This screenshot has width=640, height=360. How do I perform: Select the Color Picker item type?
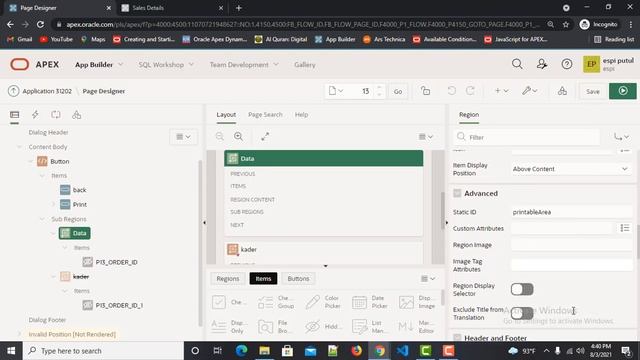322,302
